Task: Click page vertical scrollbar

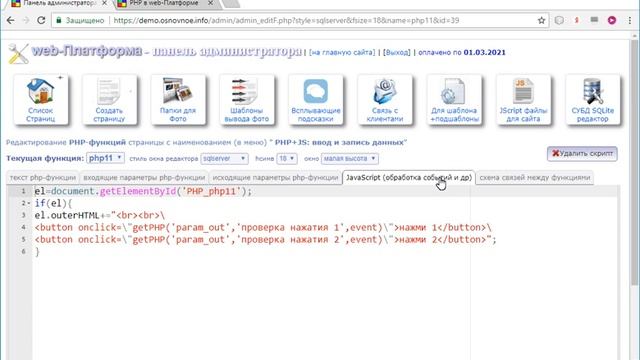Action: (634, 163)
